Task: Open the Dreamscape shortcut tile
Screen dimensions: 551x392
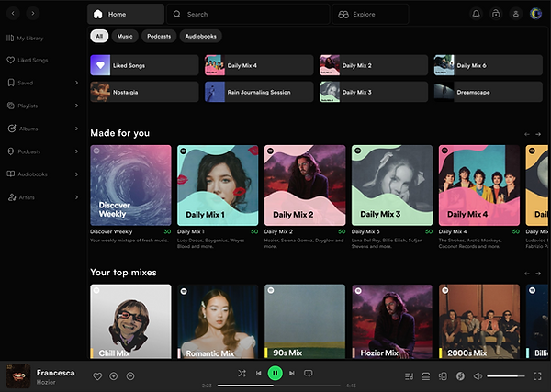Action: pyautogui.click(x=489, y=92)
